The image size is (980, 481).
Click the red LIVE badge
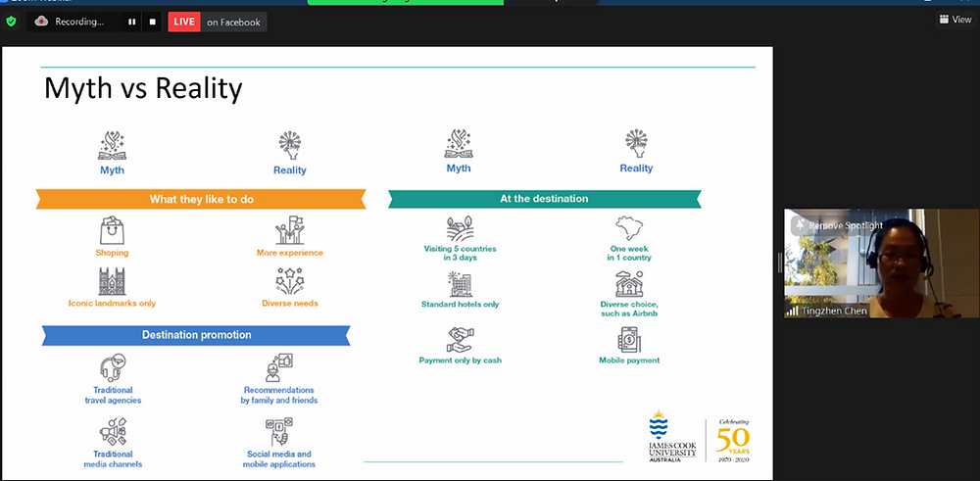click(x=184, y=22)
